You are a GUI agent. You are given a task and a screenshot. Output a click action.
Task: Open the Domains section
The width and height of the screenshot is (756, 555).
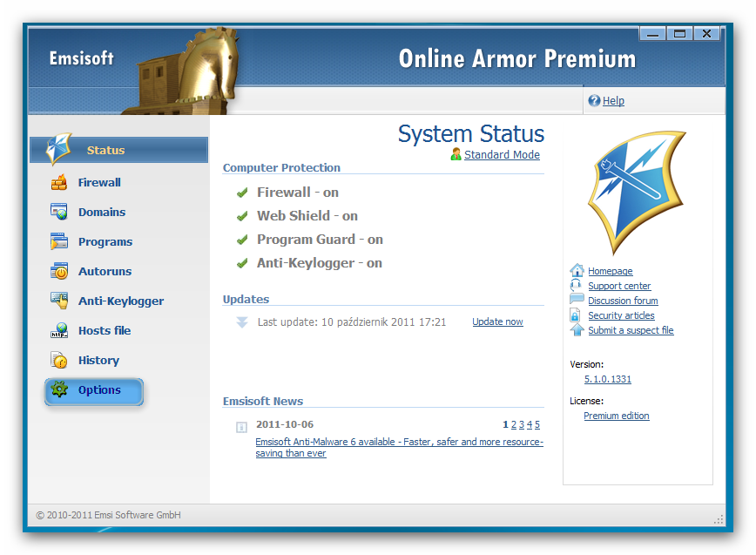[x=102, y=212]
